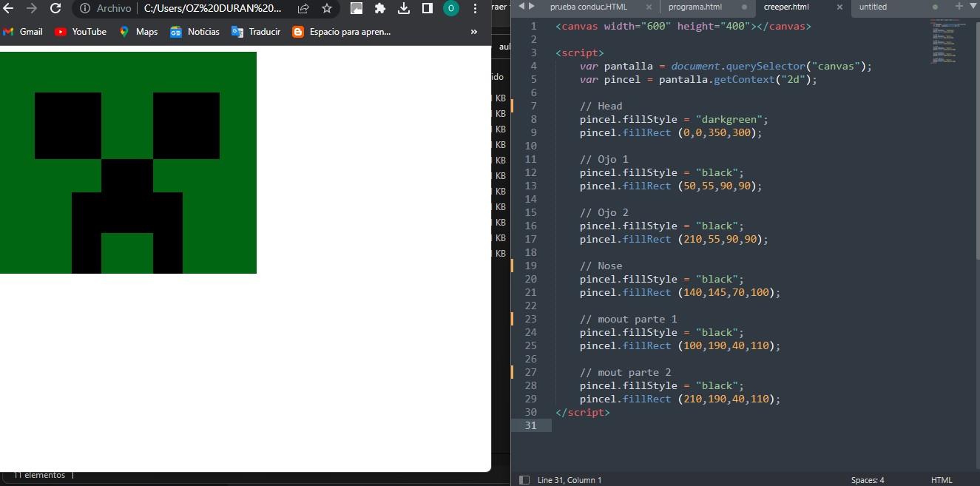Select the creeper.html tab
This screenshot has height=486, width=980.
pyautogui.click(x=786, y=7)
